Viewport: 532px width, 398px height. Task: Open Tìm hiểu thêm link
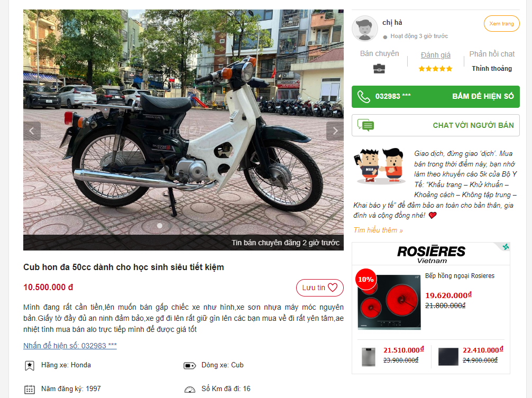(x=378, y=230)
